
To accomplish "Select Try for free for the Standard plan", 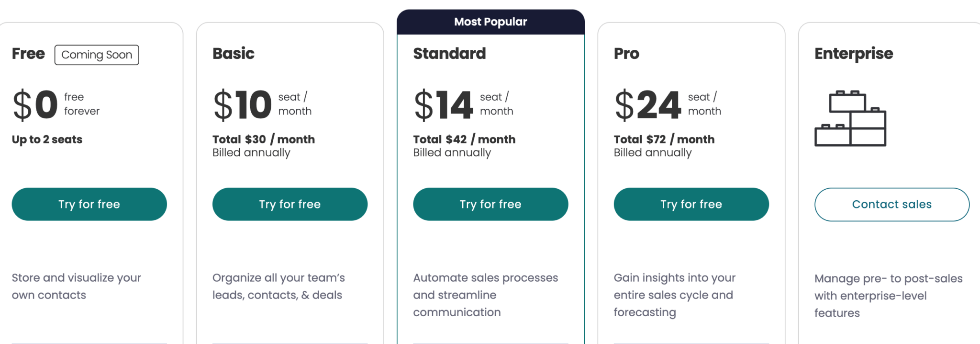I will click(490, 204).
